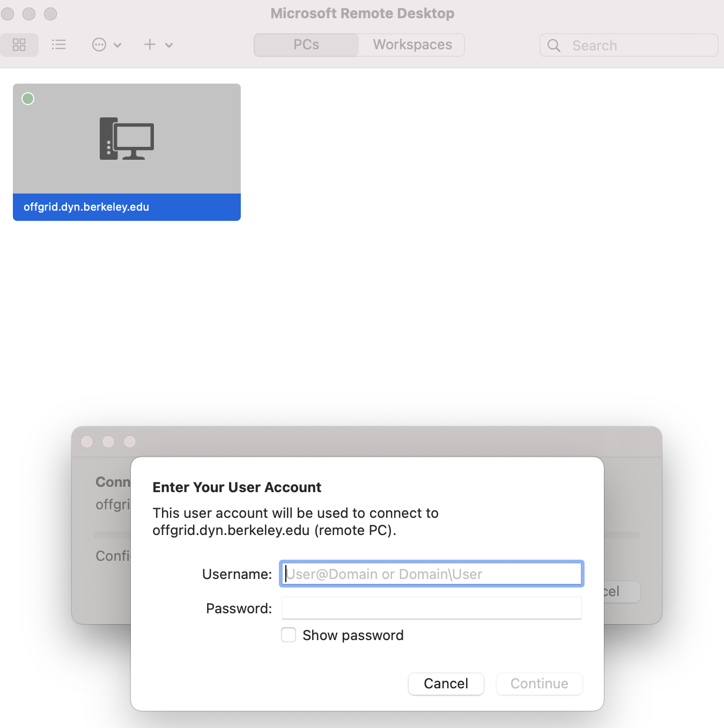The width and height of the screenshot is (724, 728).
Task: Click the computer icon on PC tile
Action: click(127, 139)
